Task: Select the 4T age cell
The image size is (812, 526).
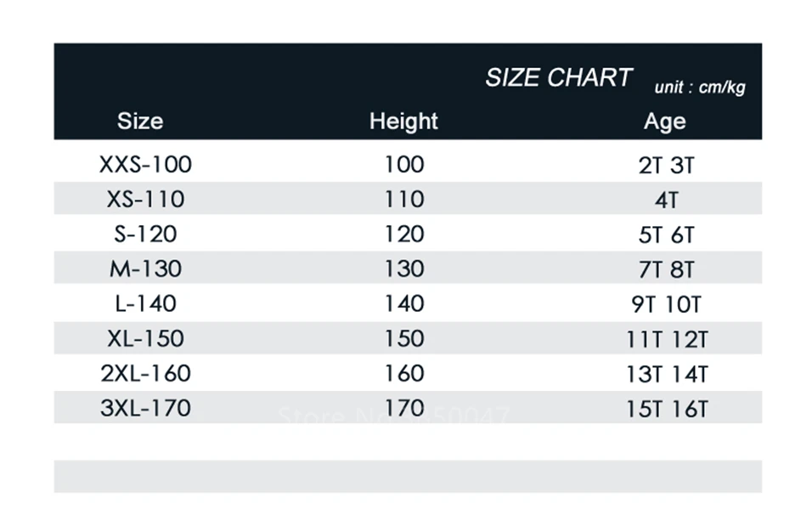Action: click(667, 201)
